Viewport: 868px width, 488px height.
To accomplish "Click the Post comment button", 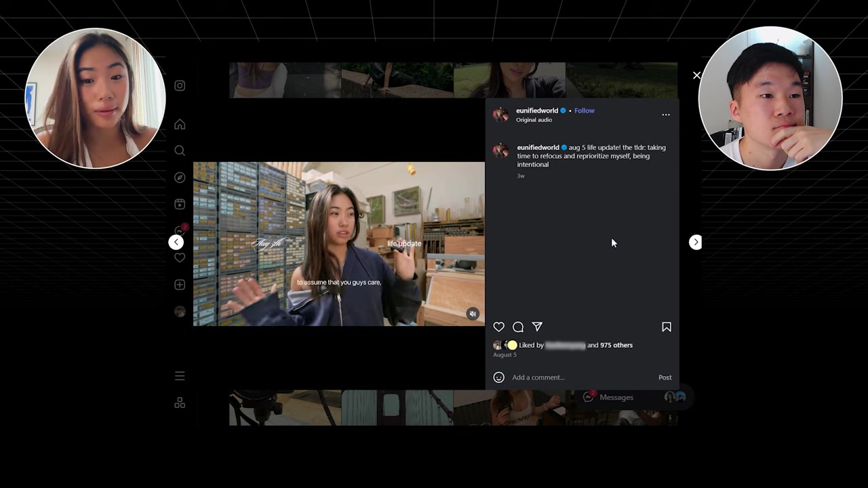I will tap(665, 378).
